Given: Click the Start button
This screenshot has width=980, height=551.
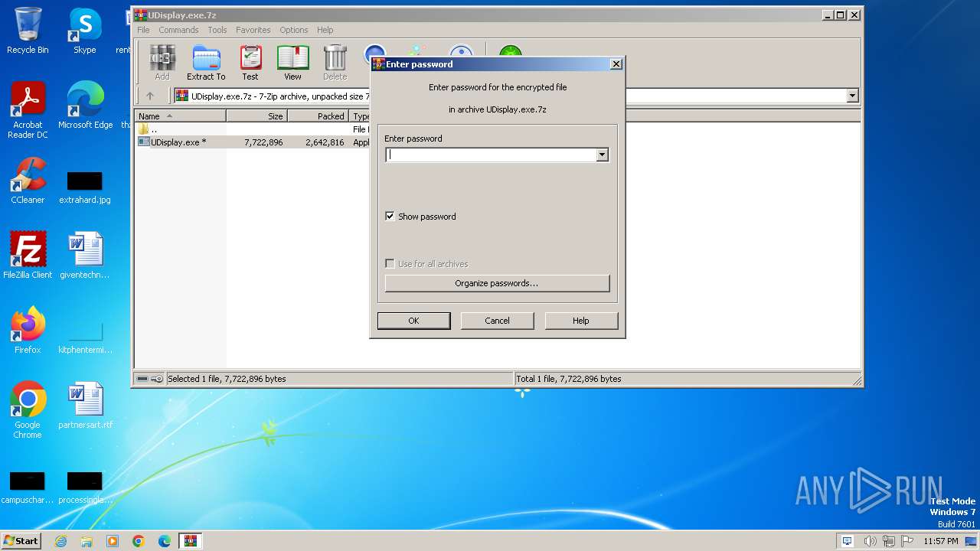Looking at the screenshot, I should [21, 541].
